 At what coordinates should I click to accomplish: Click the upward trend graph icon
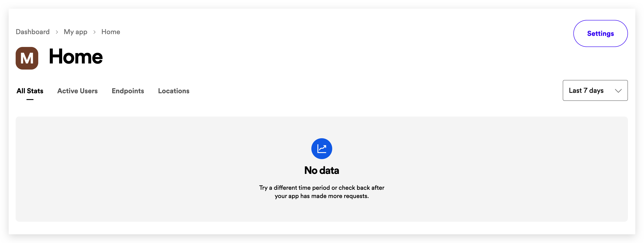(322, 149)
